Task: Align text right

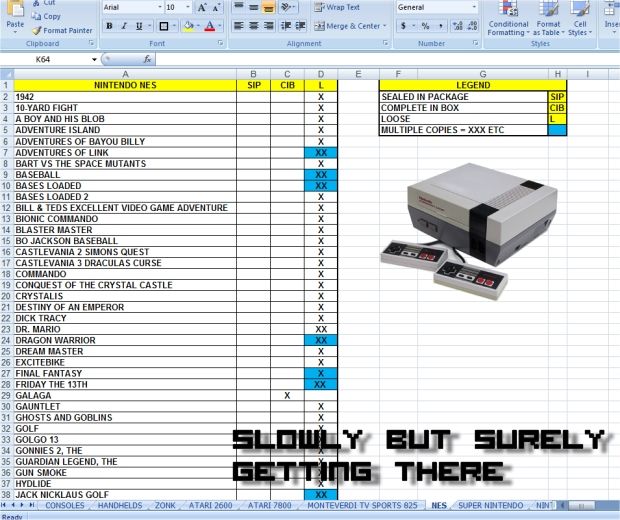Action: click(268, 26)
